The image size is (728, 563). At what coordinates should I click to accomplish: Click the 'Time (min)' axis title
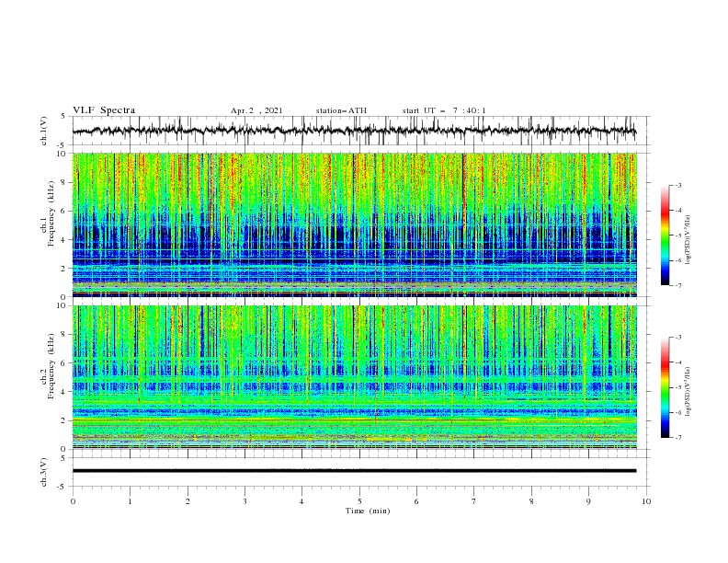coord(368,511)
